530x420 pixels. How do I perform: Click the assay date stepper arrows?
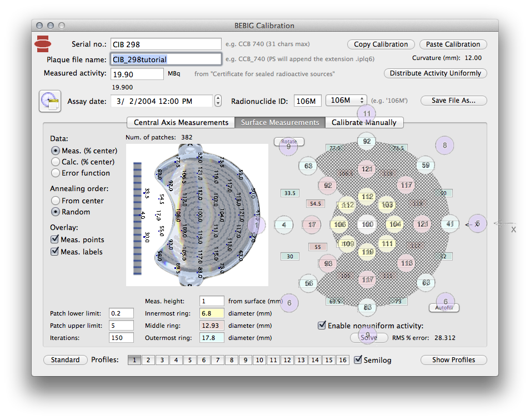coord(218,101)
